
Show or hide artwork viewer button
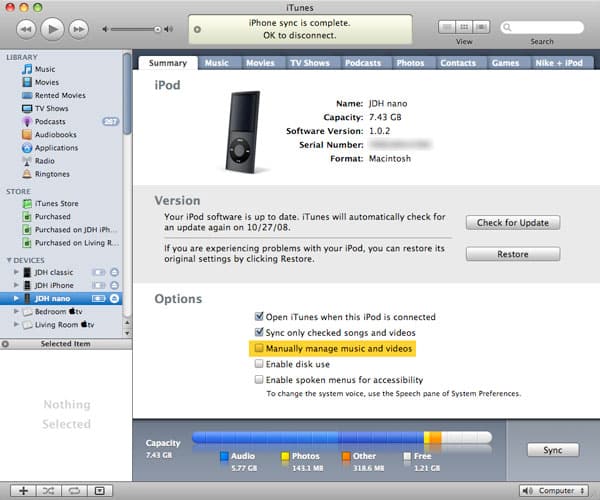click(99, 491)
